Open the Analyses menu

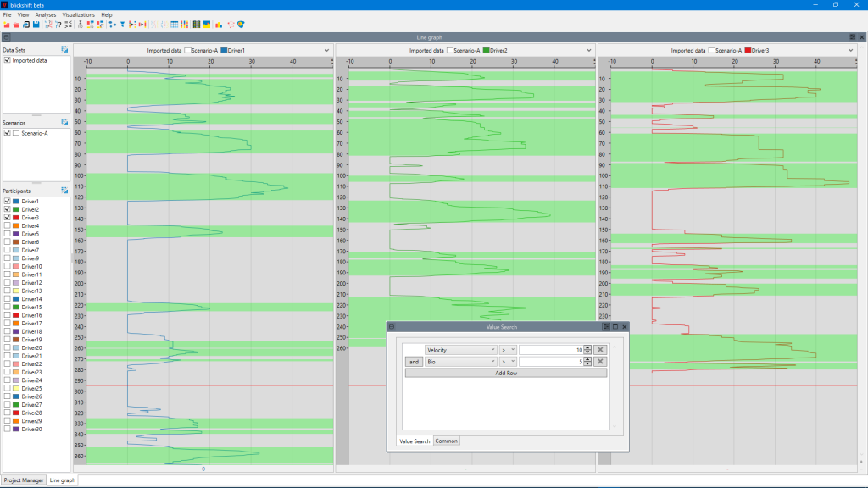pos(46,15)
